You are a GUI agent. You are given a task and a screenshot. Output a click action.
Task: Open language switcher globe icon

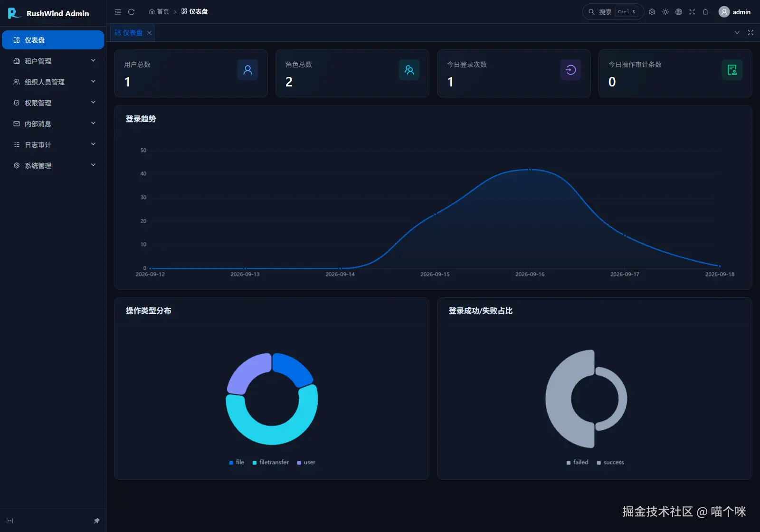(x=679, y=12)
